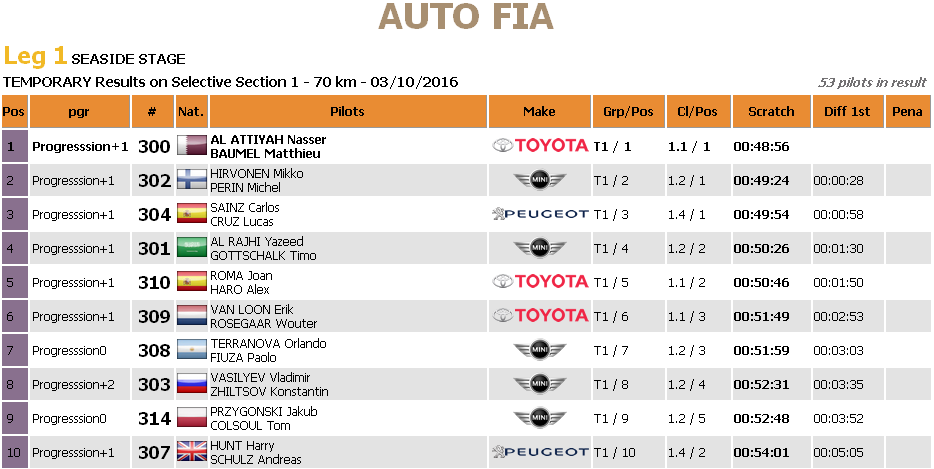Click the Peugeot logo in Sainz's row
The width and height of the screenshot is (934, 469).
(x=540, y=214)
